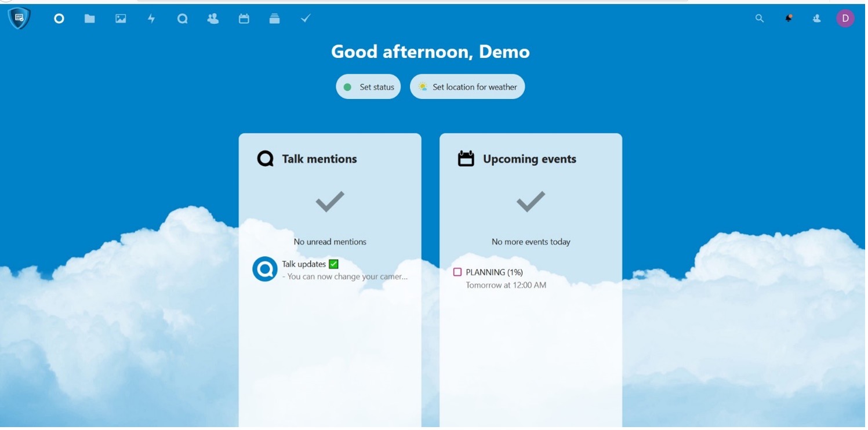Open the Talk app in top navbar

coord(182,19)
